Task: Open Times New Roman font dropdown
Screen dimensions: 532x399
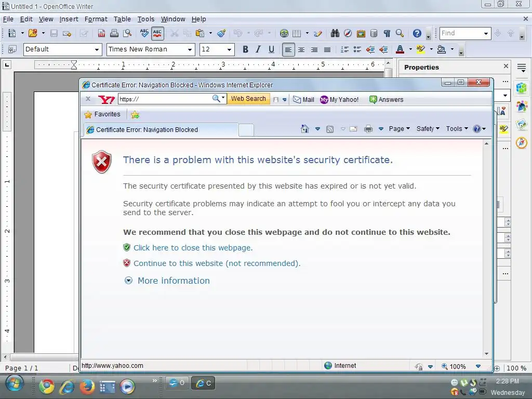Action: point(190,49)
